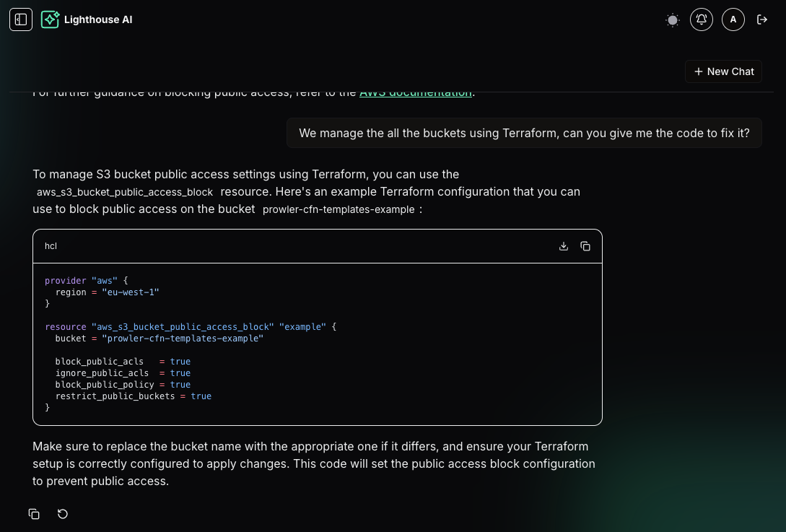Click the user message about Terraform
The image size is (786, 532).
click(524, 133)
